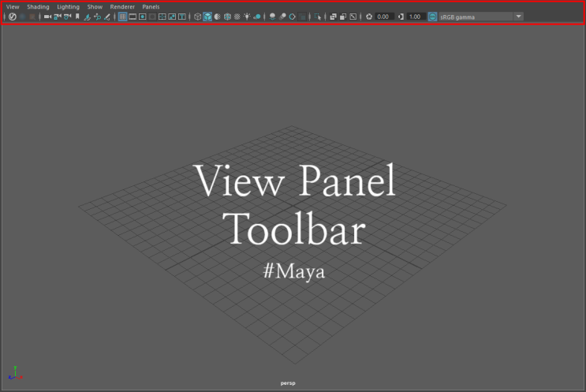
Task: Toggle the field chart display
Action: [162, 17]
